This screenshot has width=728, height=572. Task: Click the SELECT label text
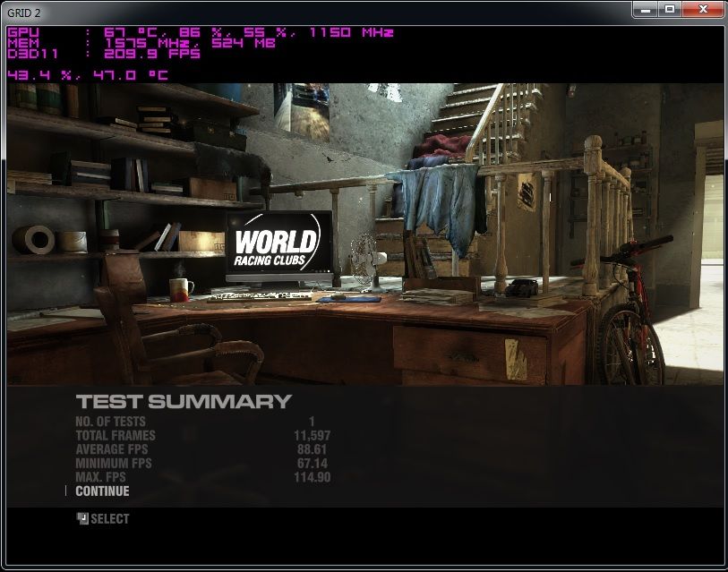tap(110, 518)
